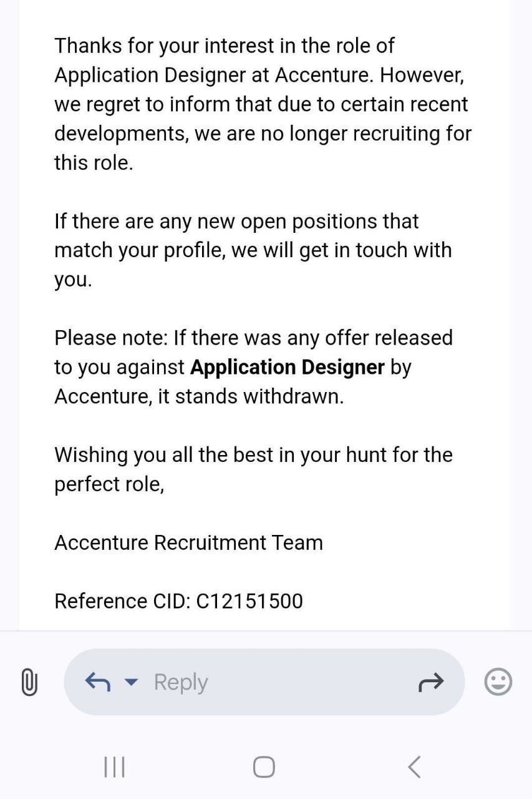Viewport: 532px width, 799px height.
Task: Click the "Please note" text
Action: tap(111, 338)
